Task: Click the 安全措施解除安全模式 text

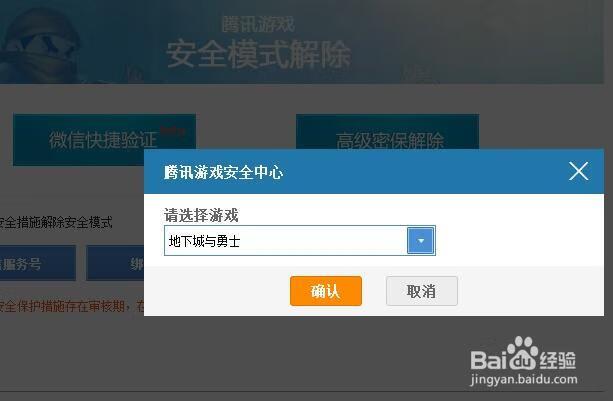Action: click(x=56, y=222)
